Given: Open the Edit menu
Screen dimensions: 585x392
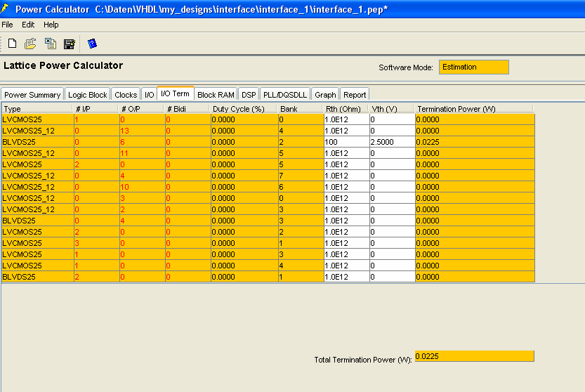Looking at the screenshot, I should 28,25.
